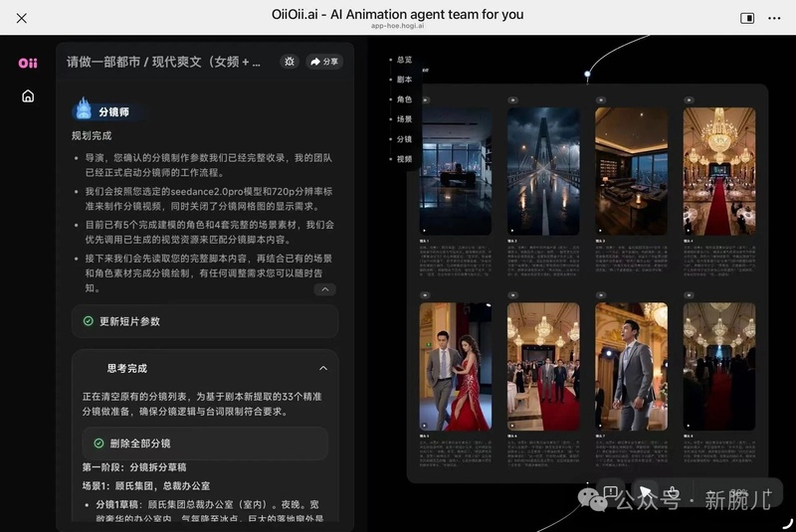This screenshot has width=796, height=532.
Task: Jump to 总览 in the outline navigation
Action: [403, 60]
